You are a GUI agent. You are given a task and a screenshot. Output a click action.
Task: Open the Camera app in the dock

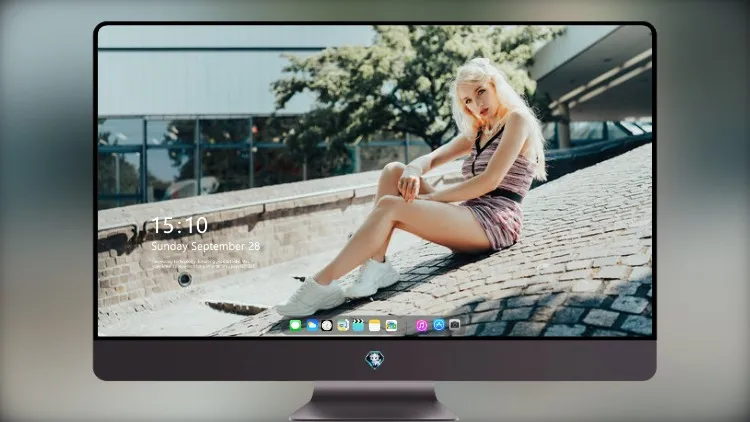point(455,325)
